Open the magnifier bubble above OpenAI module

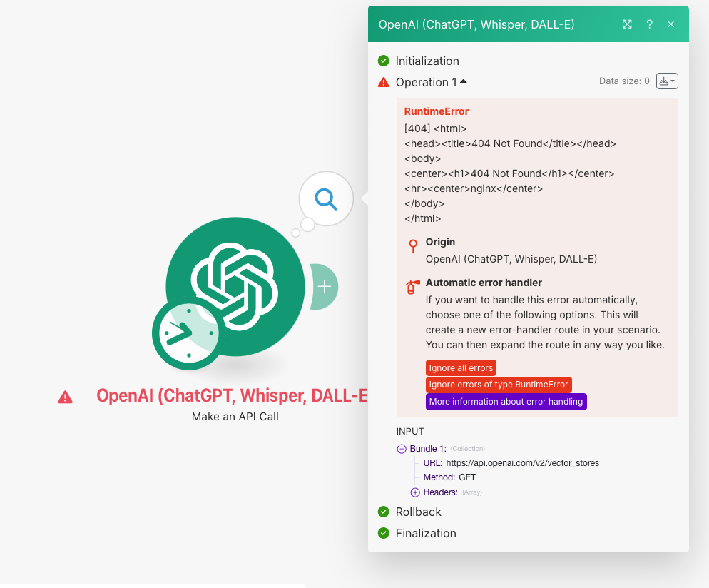[x=326, y=198]
